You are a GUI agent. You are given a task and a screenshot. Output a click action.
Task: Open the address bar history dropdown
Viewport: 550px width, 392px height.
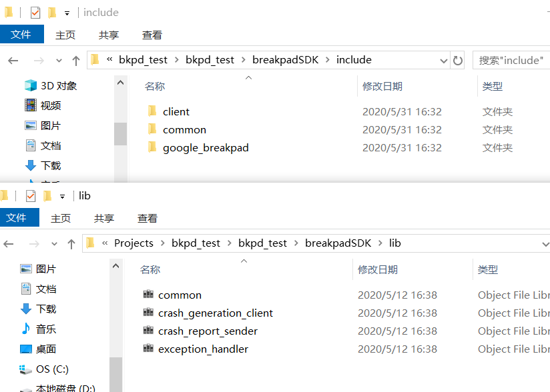444,60
